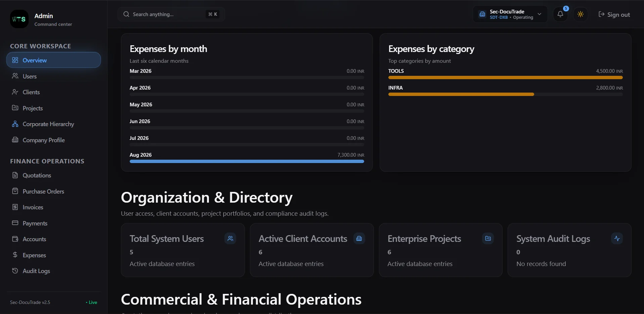Click the "Jun 2026" row label
The image size is (644, 314).
coord(140,121)
